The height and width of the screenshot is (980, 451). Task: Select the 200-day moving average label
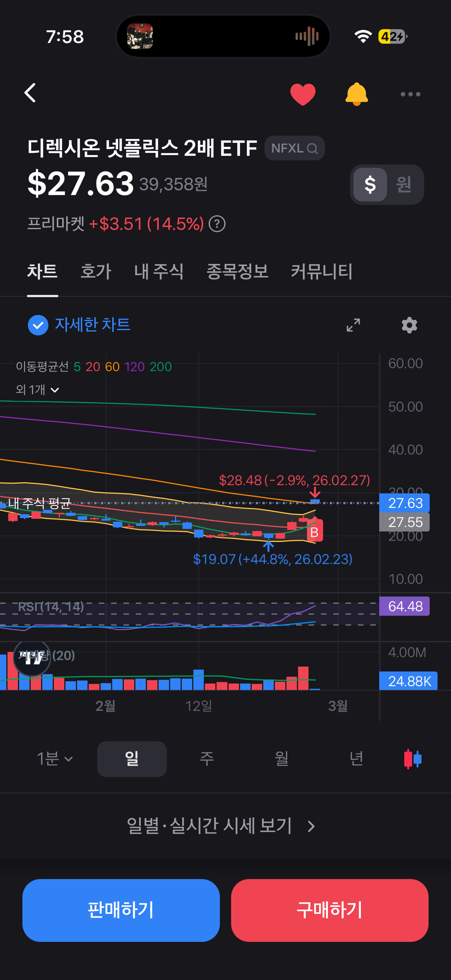160,367
